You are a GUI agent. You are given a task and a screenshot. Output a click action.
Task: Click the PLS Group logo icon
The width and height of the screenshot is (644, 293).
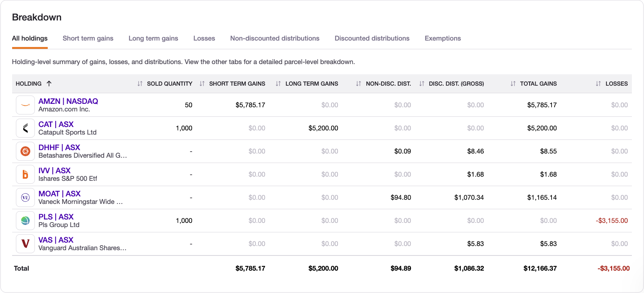(x=25, y=221)
